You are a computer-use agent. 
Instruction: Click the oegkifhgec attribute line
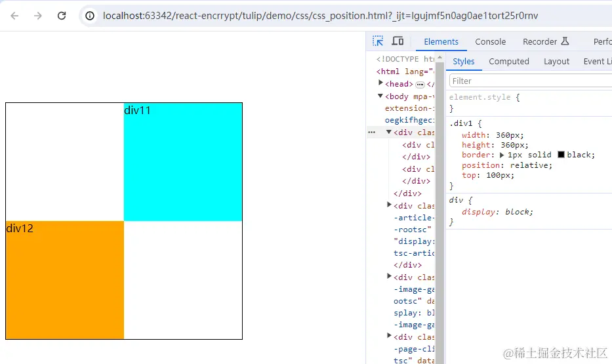(x=409, y=120)
